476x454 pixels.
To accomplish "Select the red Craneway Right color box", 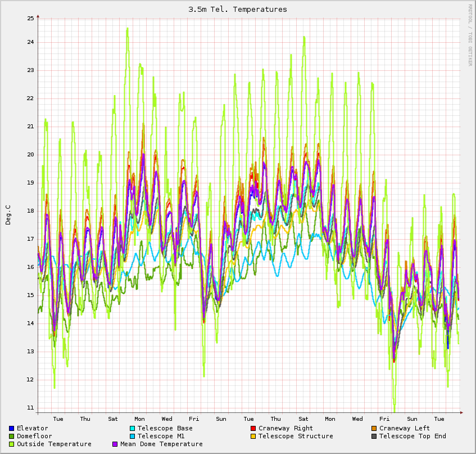I will 253,428.
